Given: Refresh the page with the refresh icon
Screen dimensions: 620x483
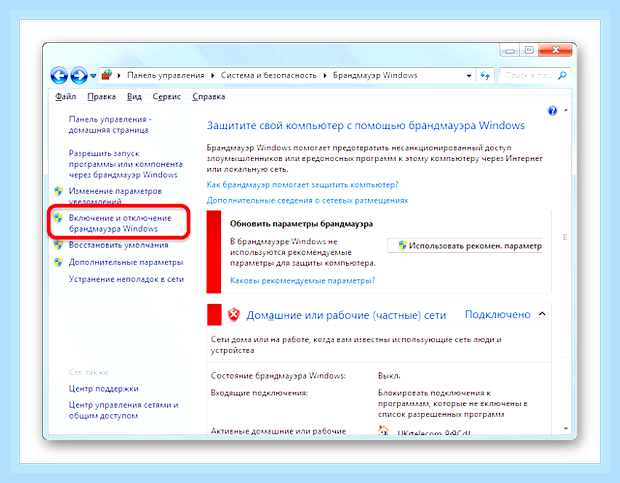Looking at the screenshot, I should [x=485, y=75].
